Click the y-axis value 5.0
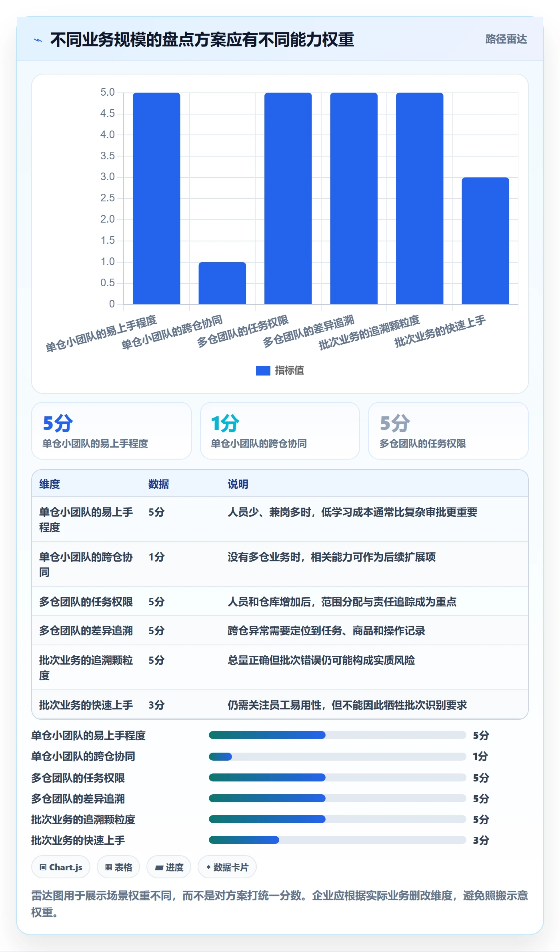 pos(107,92)
